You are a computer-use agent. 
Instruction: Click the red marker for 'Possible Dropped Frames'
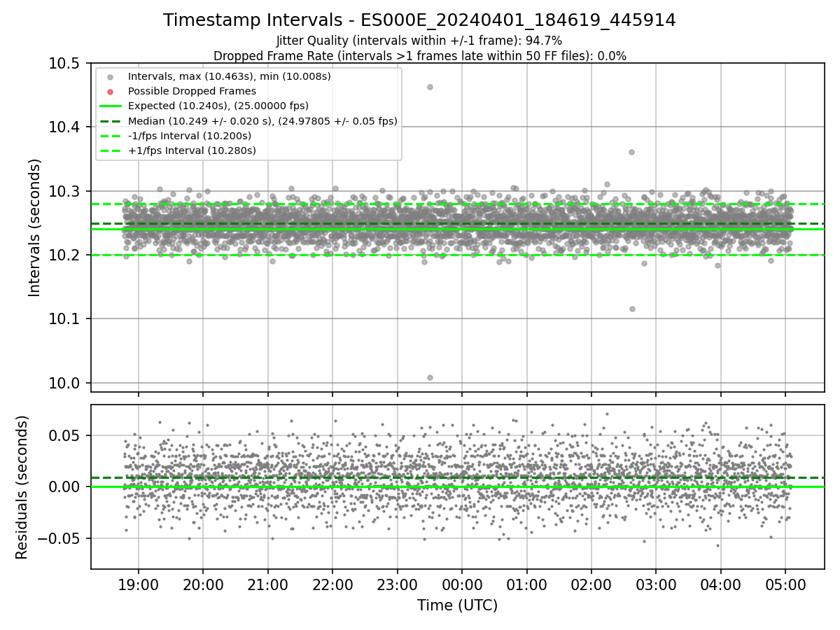point(110,91)
